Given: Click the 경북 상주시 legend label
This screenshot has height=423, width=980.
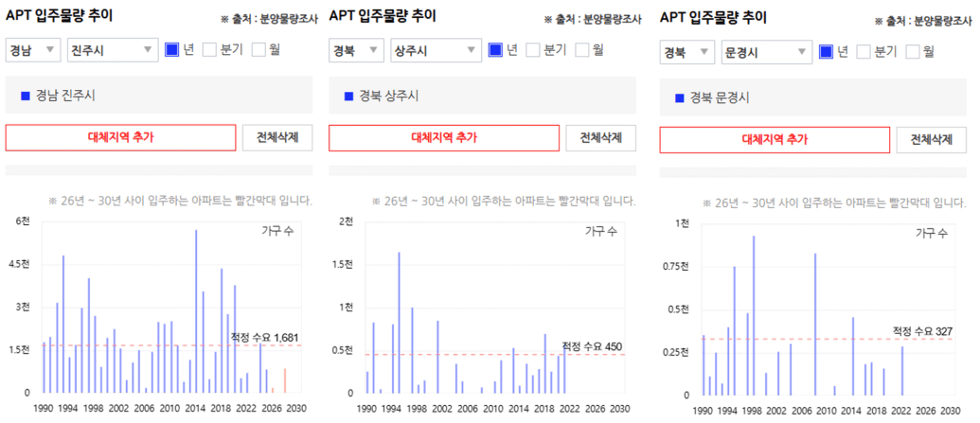Looking at the screenshot, I should [389, 96].
